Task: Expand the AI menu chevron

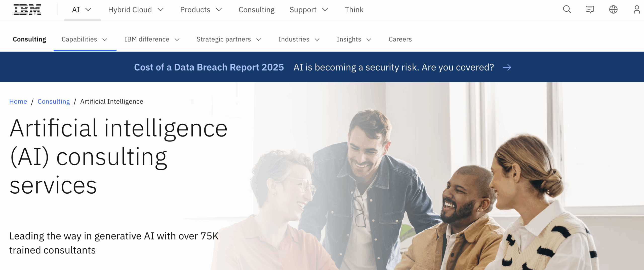Action: point(88,10)
